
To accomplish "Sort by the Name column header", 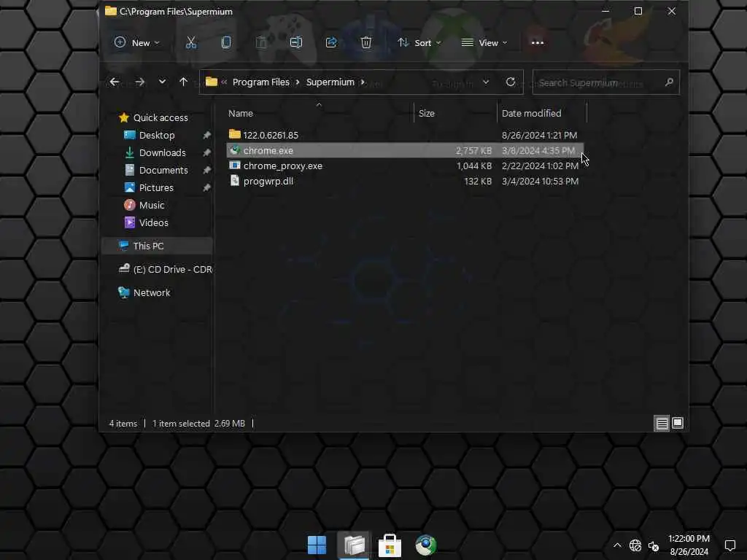I will [241, 113].
